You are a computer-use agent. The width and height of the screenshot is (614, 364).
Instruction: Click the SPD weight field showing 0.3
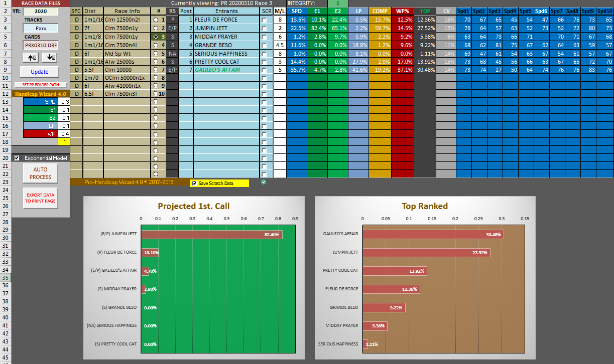pos(64,102)
